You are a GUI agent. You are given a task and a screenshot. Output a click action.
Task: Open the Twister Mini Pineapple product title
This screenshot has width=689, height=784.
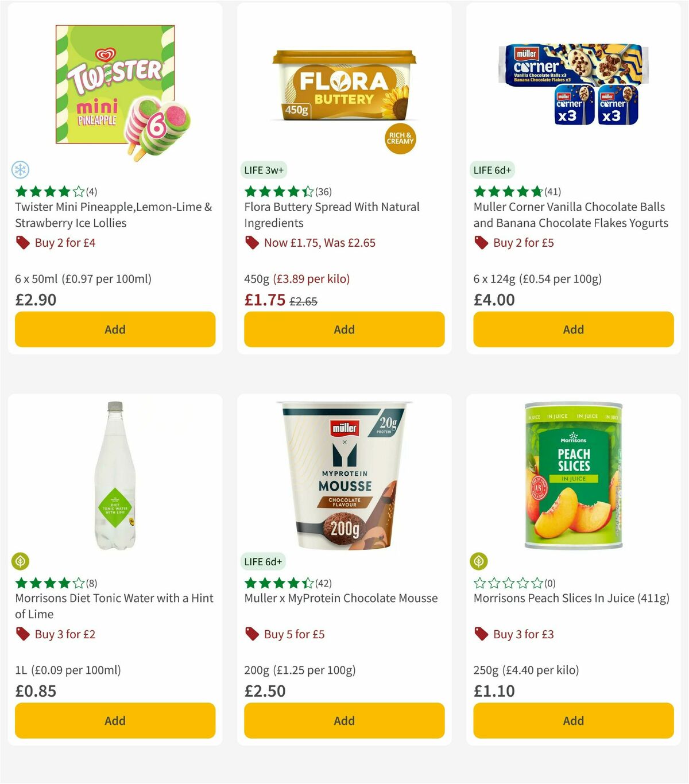(x=113, y=215)
